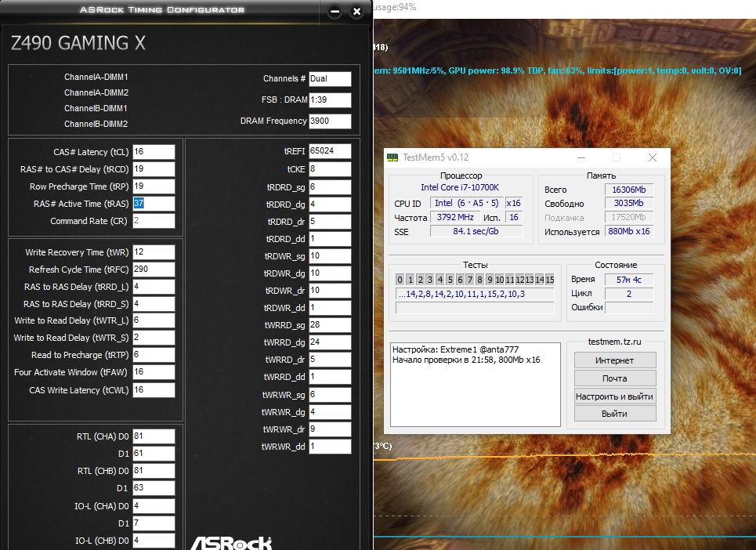The width and height of the screenshot is (756, 550).
Task: Click the Настройка: Extreme1 @anta777 log line
Action: 456,349
